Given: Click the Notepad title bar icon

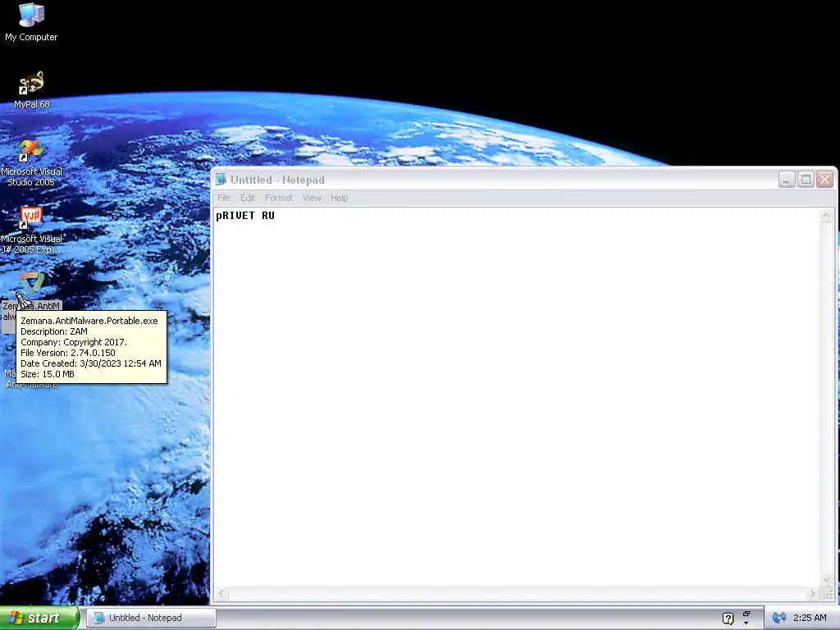Looking at the screenshot, I should click(221, 180).
